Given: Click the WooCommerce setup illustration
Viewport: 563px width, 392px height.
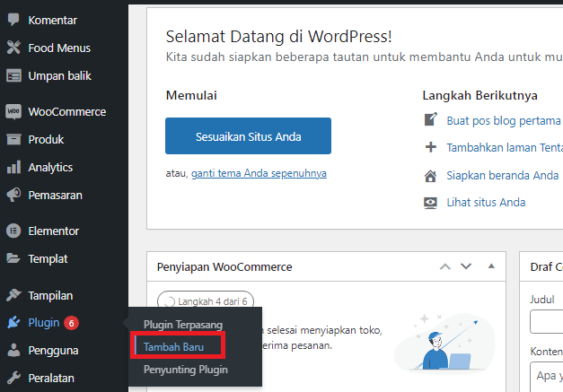Looking at the screenshot, I should coord(444,342).
